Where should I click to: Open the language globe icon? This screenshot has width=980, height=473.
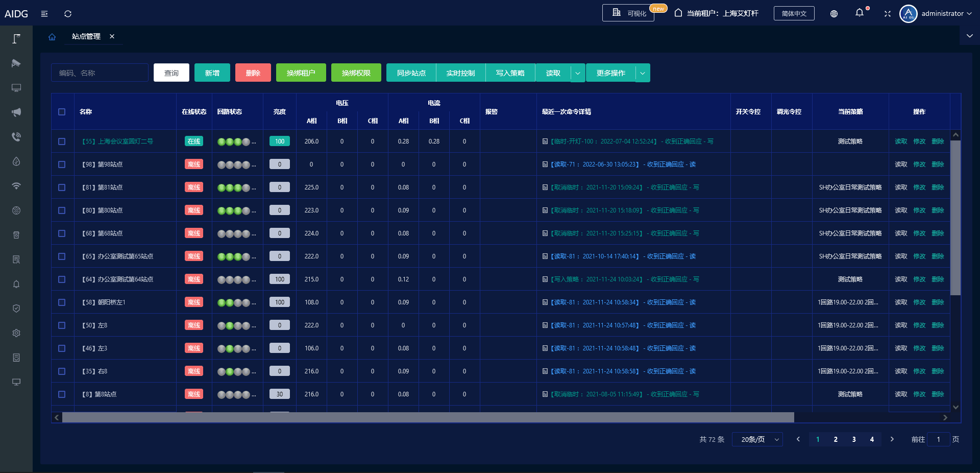[834, 14]
